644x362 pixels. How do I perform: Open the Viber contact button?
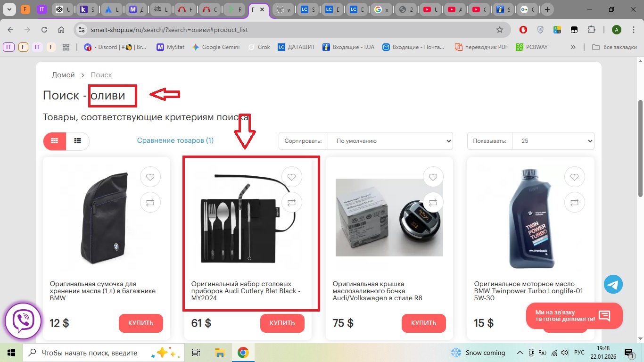coord(23,321)
